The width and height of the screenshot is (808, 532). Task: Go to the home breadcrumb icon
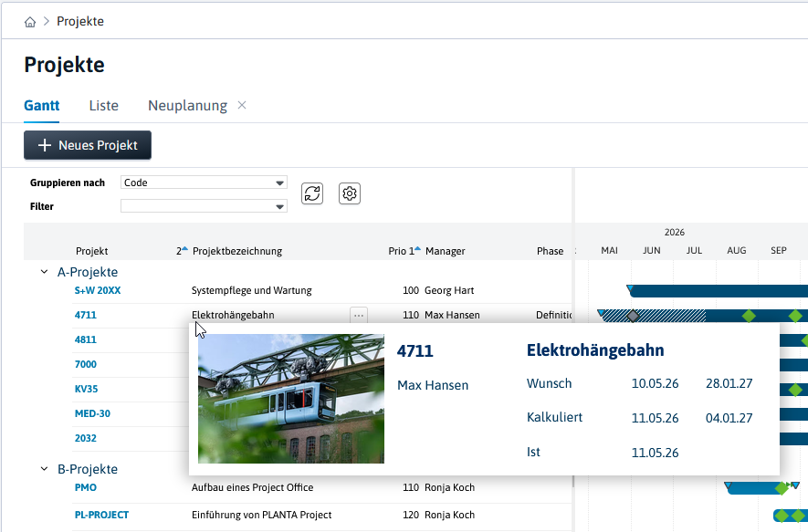30,22
